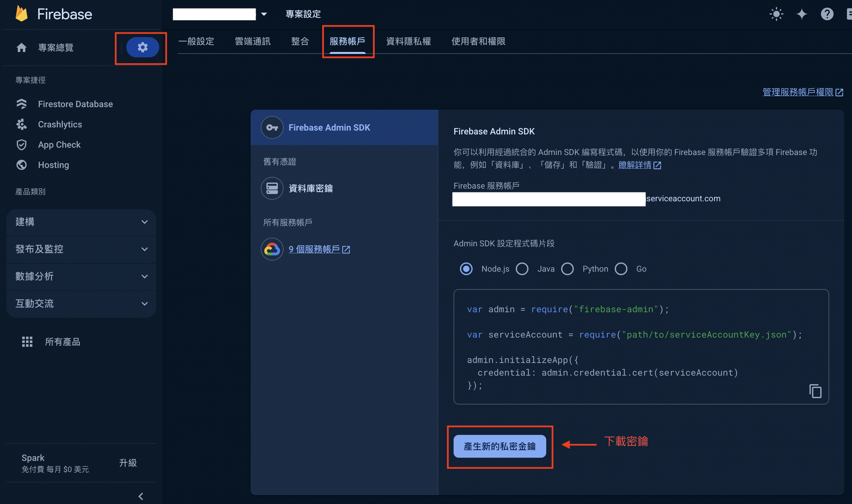Screen dimensions: 852x504
Task: Open Crashlytics from sidebar
Action: pyautogui.click(x=60, y=124)
